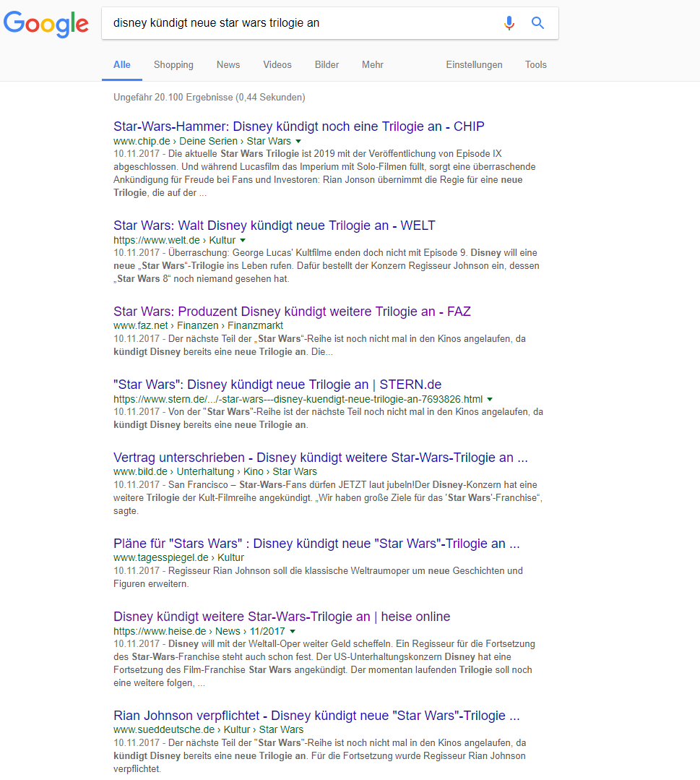This screenshot has width=700, height=780.
Task: Select the Bilder tab
Action: point(327,65)
